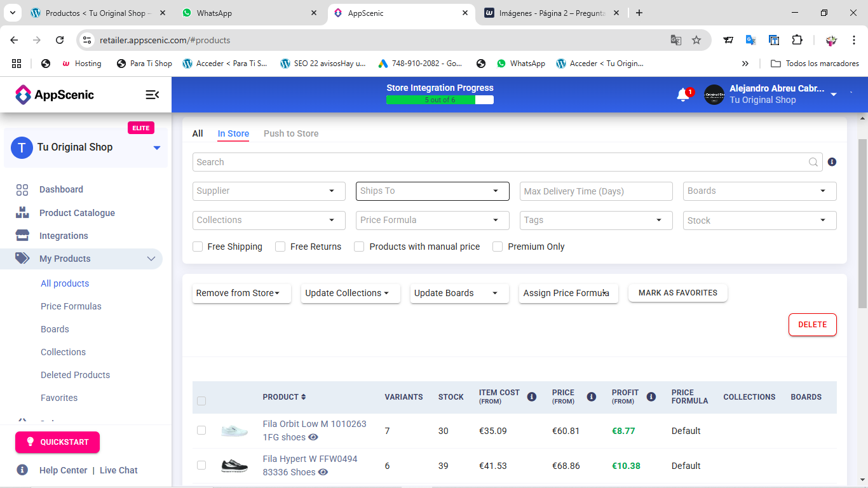Viewport: 868px width, 488px height.
Task: Show more bookmarks with double chevron
Action: pos(745,64)
